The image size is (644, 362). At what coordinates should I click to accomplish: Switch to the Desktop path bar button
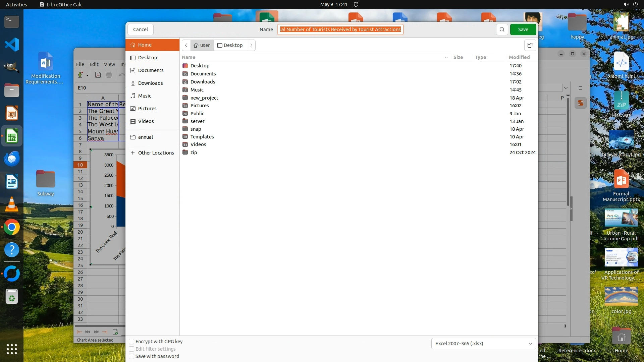coord(230,45)
